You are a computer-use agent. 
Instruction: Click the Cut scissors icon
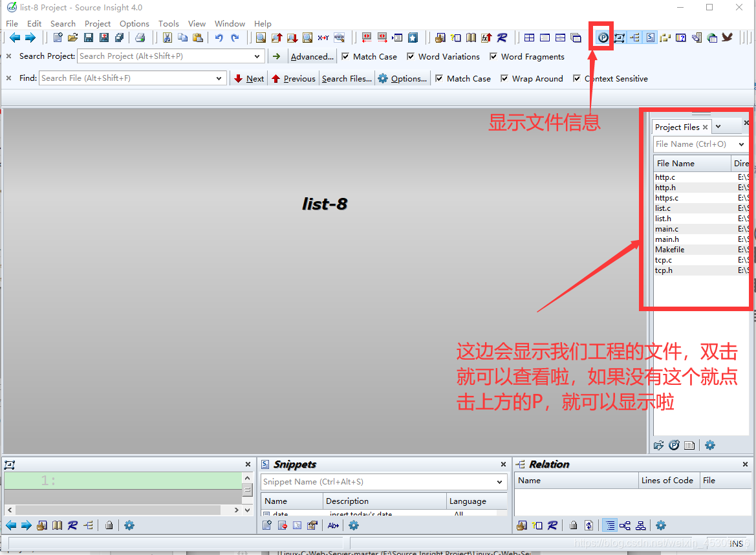[166, 38]
